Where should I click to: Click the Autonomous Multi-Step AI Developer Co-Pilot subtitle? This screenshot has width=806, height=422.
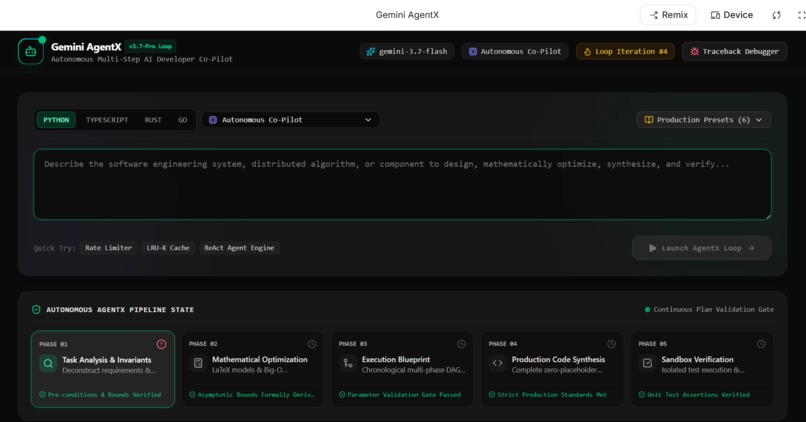(142, 59)
